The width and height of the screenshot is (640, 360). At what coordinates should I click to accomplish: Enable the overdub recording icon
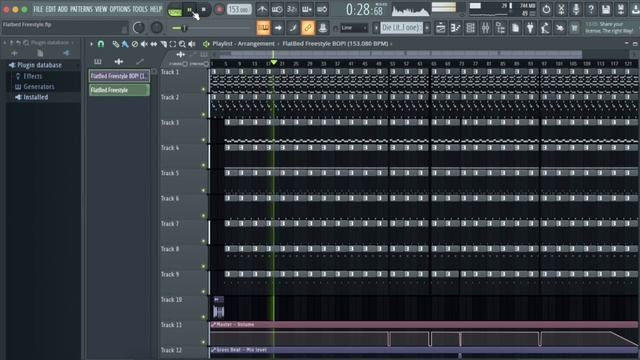tap(307, 9)
